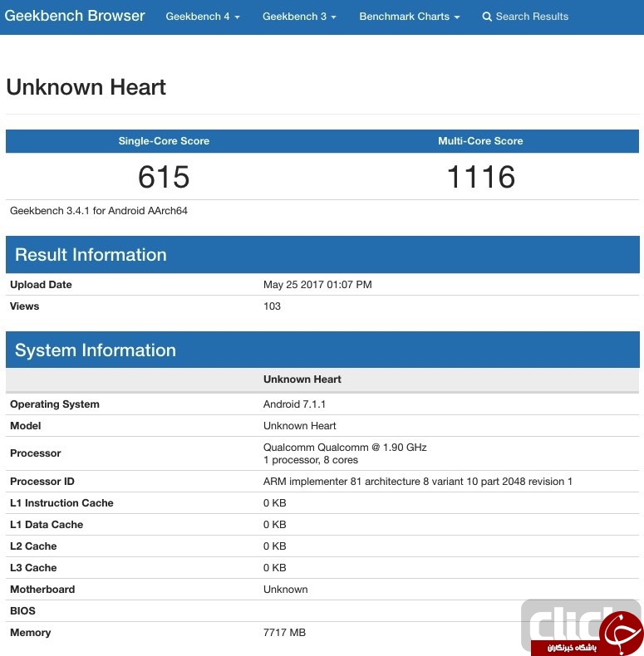This screenshot has height=656, width=644.
Task: Select the Processor ID label
Action: 42,482
